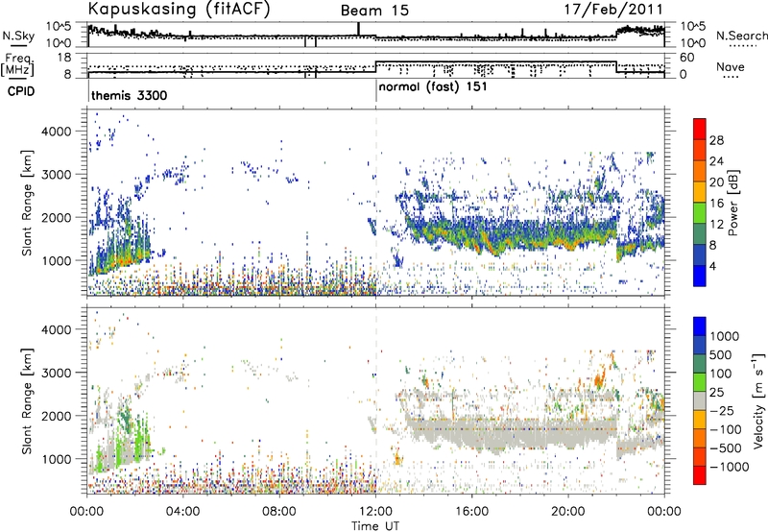The width and height of the screenshot is (768, 532).
Task: Select the 'N.Sky' legend label
Action: point(18,36)
